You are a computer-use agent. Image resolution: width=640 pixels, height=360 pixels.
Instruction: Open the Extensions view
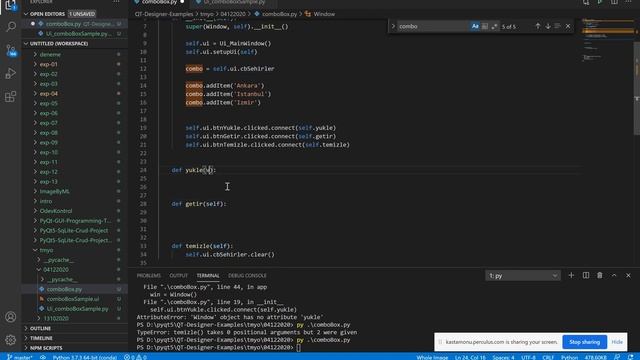tap(11, 97)
